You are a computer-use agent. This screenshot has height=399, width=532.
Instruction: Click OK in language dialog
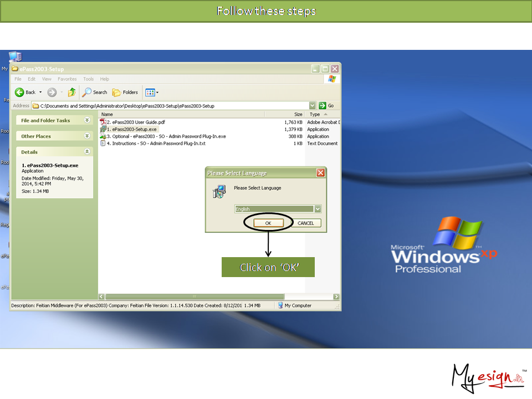pyautogui.click(x=268, y=223)
